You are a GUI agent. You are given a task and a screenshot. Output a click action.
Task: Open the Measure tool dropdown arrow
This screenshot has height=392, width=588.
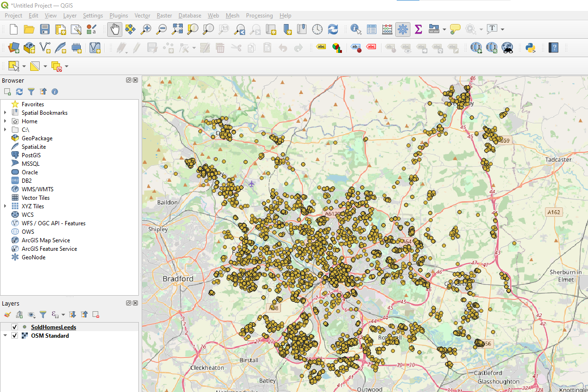tap(444, 29)
